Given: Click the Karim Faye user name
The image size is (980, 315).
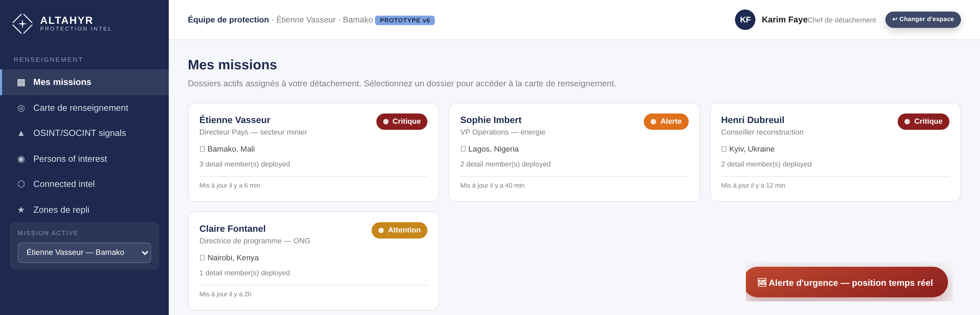Looking at the screenshot, I should click(784, 20).
